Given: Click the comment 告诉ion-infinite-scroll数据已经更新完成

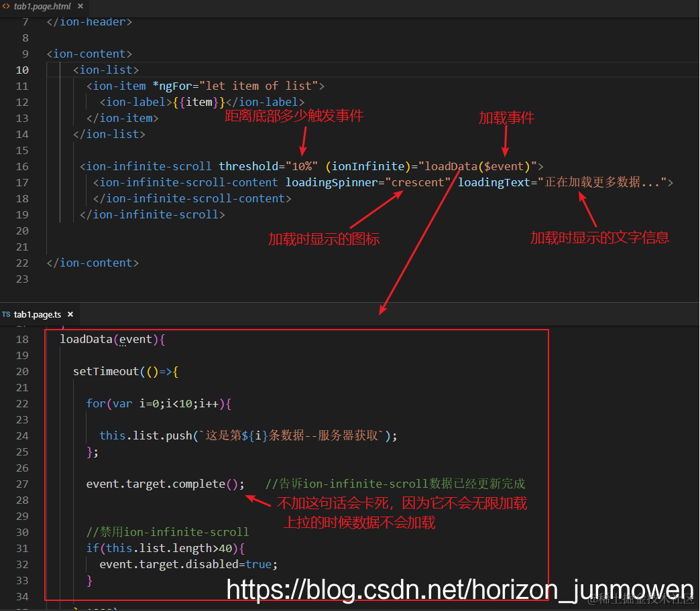Looking at the screenshot, I should coord(395,484).
